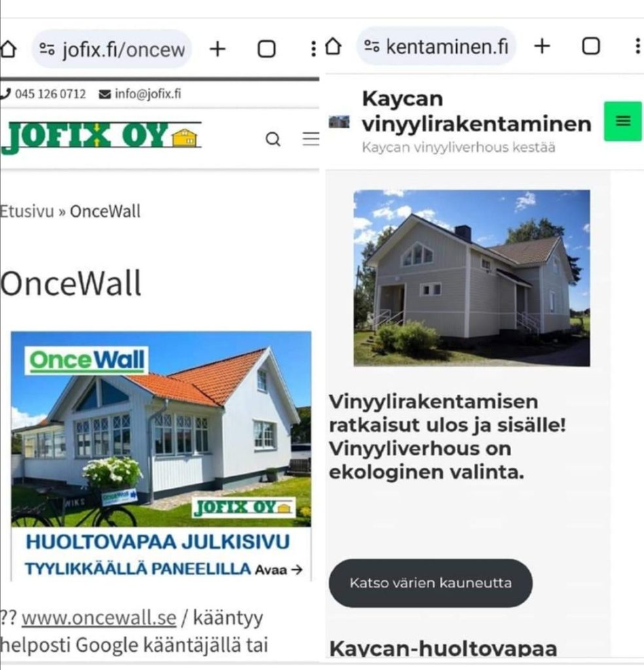This screenshot has width=644, height=670.
Task: Go to Etusivu breadcrumb
Action: point(26,211)
